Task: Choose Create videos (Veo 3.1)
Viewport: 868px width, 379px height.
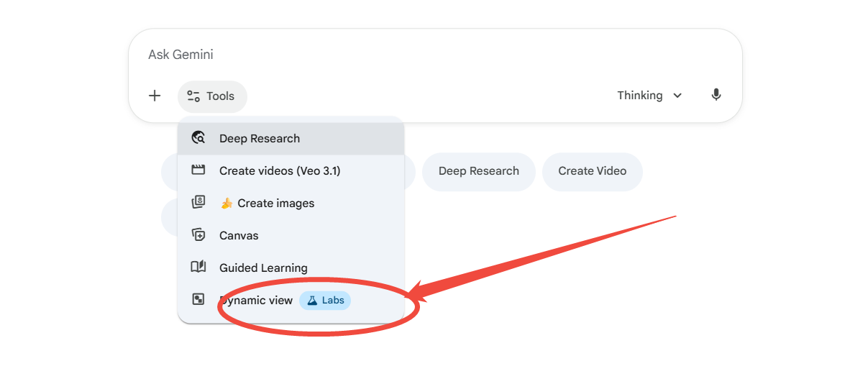Action: [x=291, y=171]
